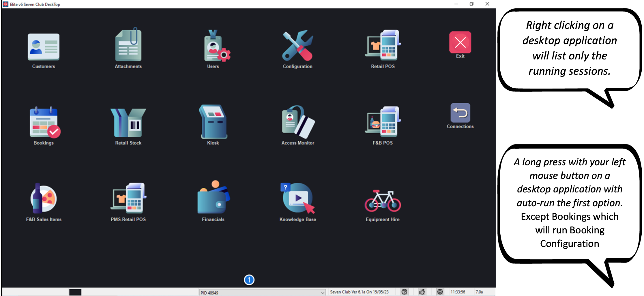Image resolution: width=644 pixels, height=296 pixels.
Task: Minimize the Elite v6 Seven Club DeskTop window
Action: pos(456,4)
